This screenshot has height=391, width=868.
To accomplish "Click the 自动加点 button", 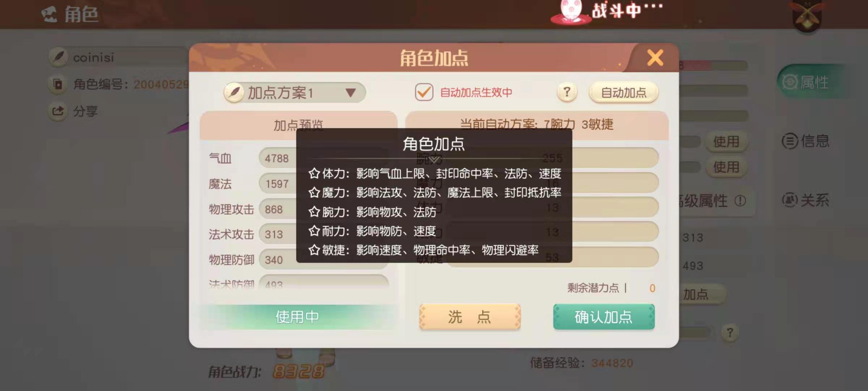I will click(x=624, y=93).
